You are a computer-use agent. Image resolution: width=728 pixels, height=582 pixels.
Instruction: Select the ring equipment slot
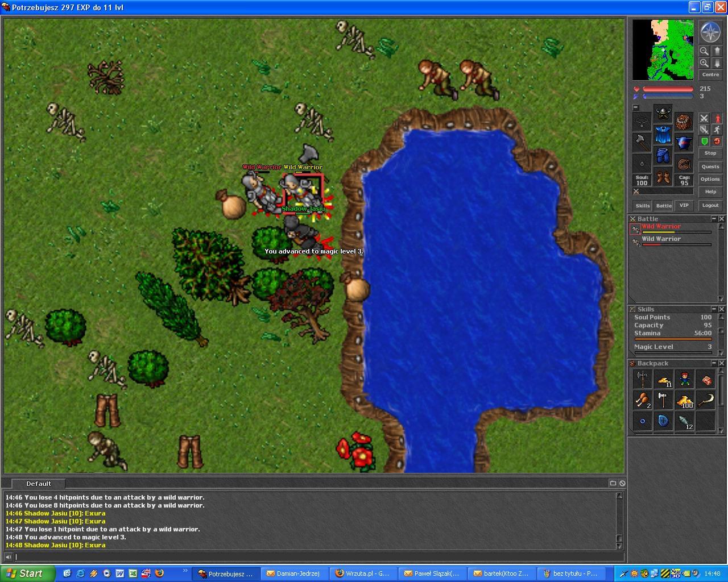coord(642,164)
